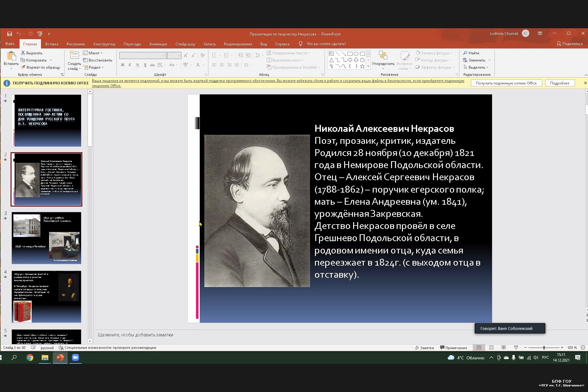Screen dimensions: 588x392
Task: Open Windows search magnifier
Action: coord(14,358)
